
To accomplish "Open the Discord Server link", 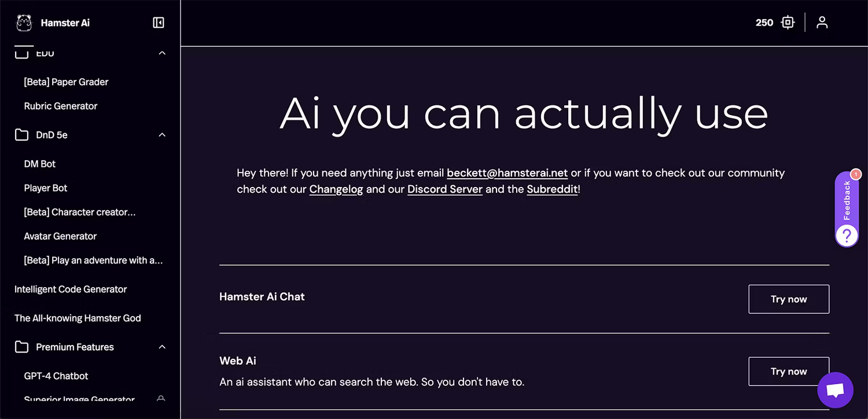I will (x=444, y=189).
